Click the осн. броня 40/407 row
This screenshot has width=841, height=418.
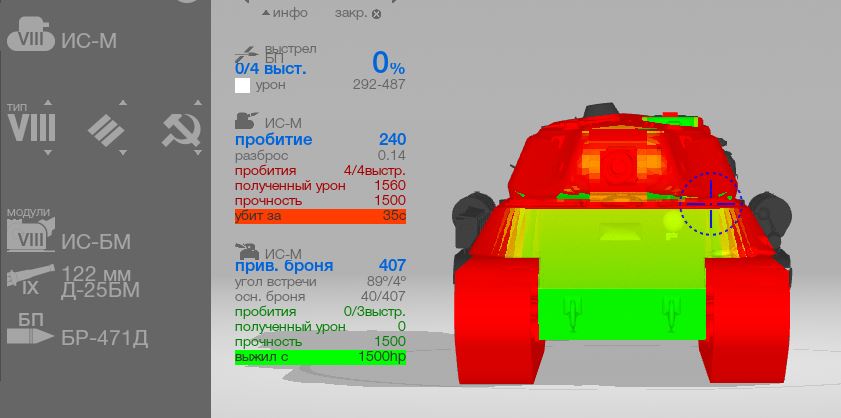[320, 297]
